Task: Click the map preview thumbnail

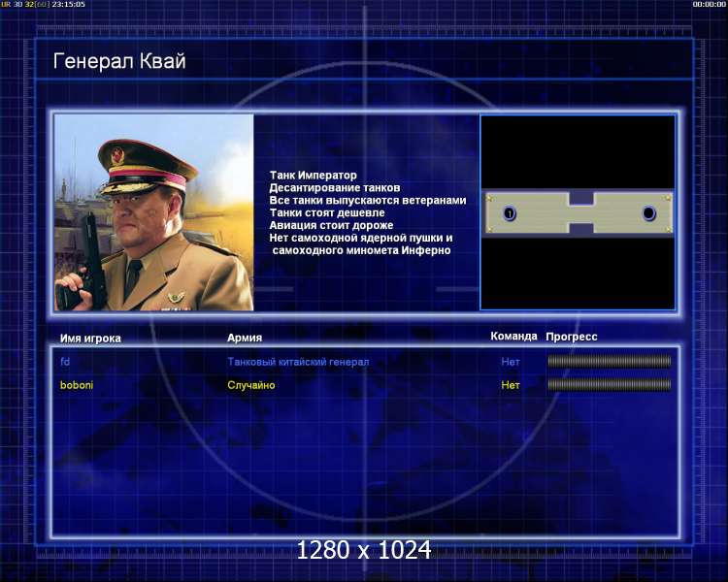Action: click(578, 212)
